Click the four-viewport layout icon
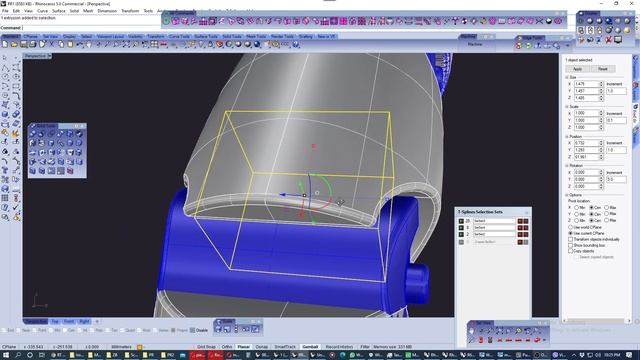Viewport: 640px width, 360px height. point(154,44)
